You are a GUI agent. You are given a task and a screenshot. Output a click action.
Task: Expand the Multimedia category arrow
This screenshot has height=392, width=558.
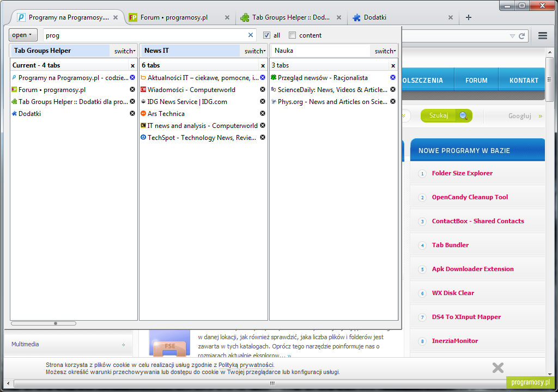(123, 345)
